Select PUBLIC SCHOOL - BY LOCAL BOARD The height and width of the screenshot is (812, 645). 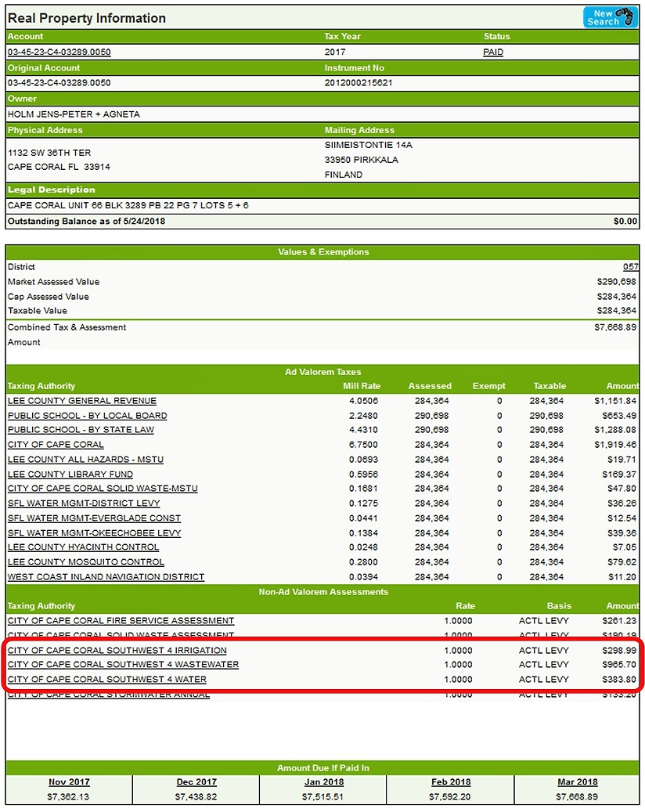point(87,416)
